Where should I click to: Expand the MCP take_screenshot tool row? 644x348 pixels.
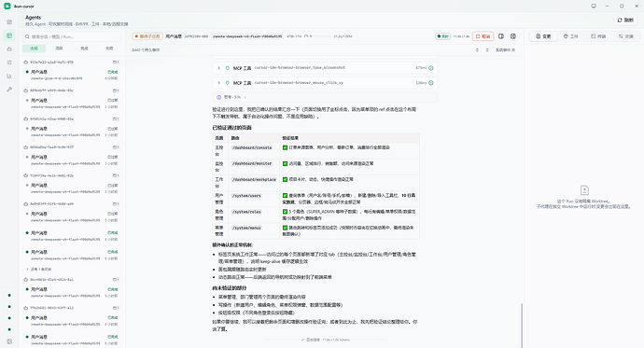click(325, 68)
